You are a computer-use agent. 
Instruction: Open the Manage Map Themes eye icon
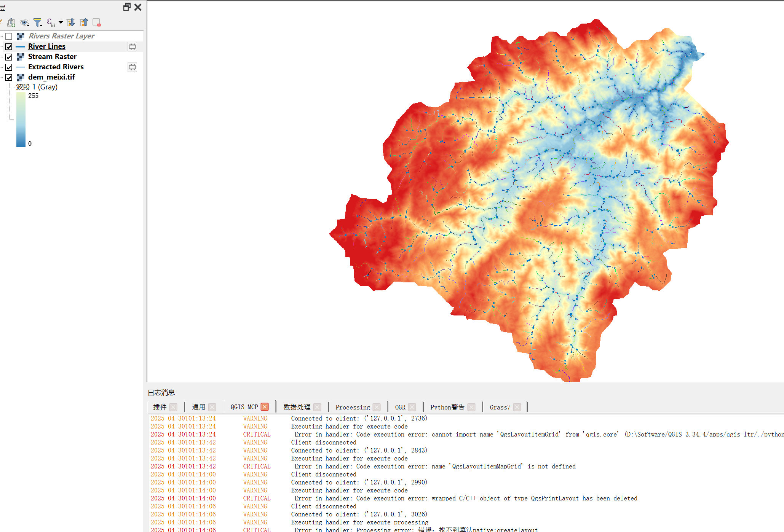click(x=24, y=23)
